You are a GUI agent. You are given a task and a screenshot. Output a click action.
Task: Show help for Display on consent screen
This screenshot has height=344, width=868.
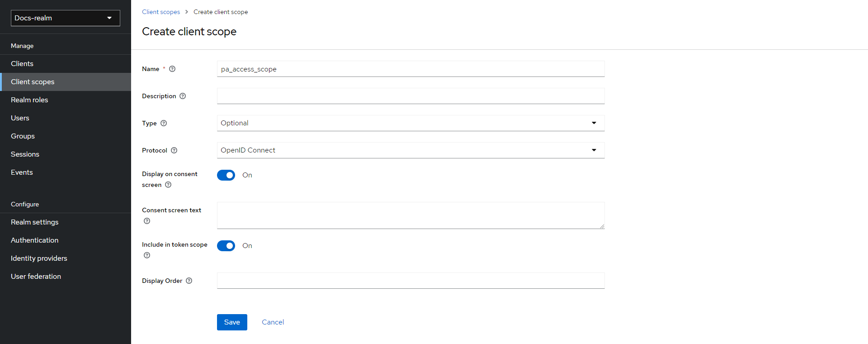[x=168, y=185]
